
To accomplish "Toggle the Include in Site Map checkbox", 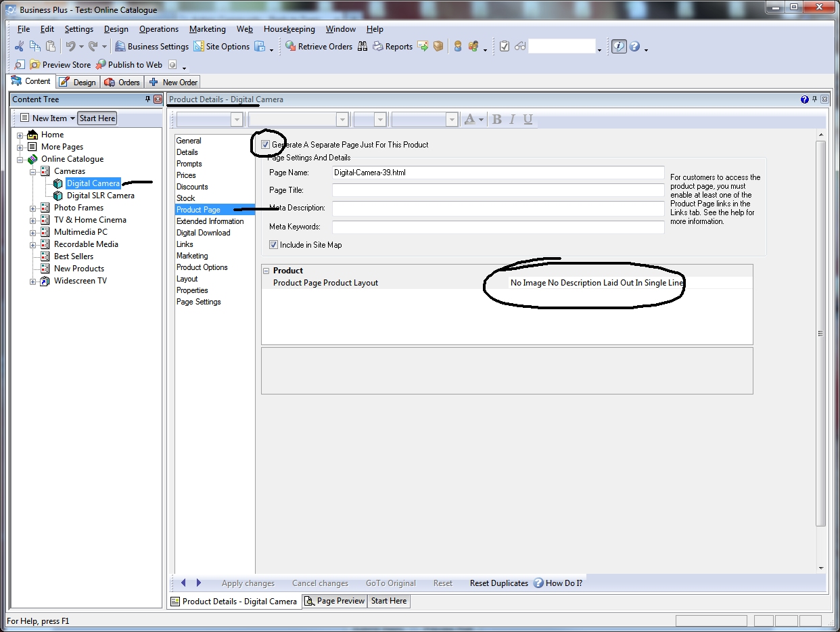I will (274, 245).
